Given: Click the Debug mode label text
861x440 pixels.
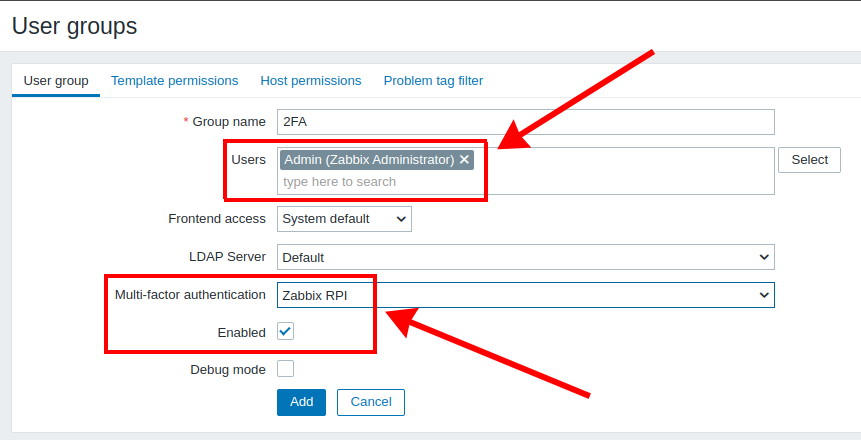Looking at the screenshot, I should coord(228,370).
